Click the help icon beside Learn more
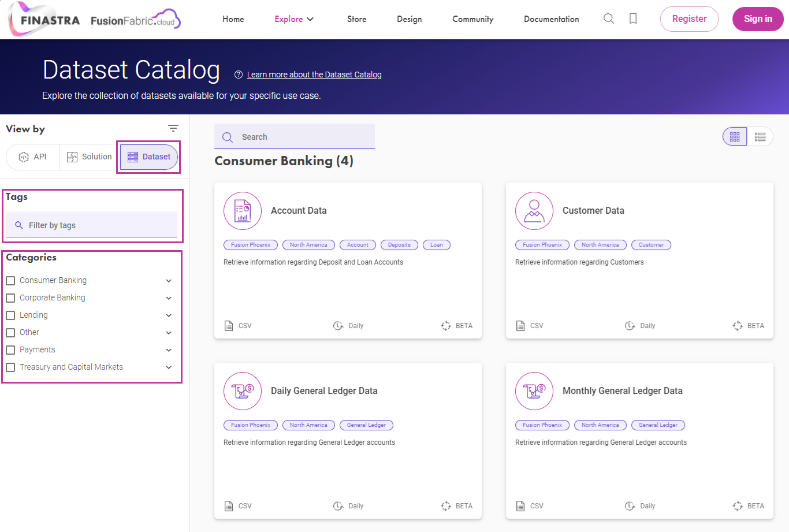Image resolution: width=789 pixels, height=532 pixels. click(239, 75)
